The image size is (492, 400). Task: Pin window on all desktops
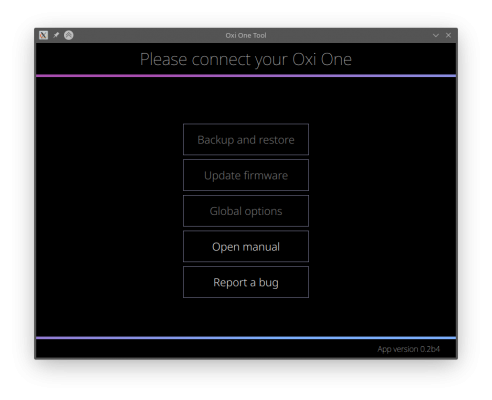(x=56, y=35)
